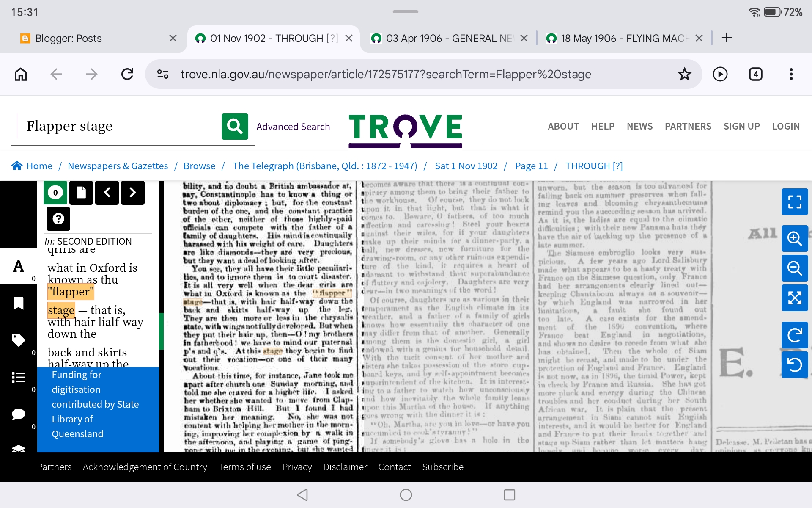Go to the next article arrow

pos(132,193)
